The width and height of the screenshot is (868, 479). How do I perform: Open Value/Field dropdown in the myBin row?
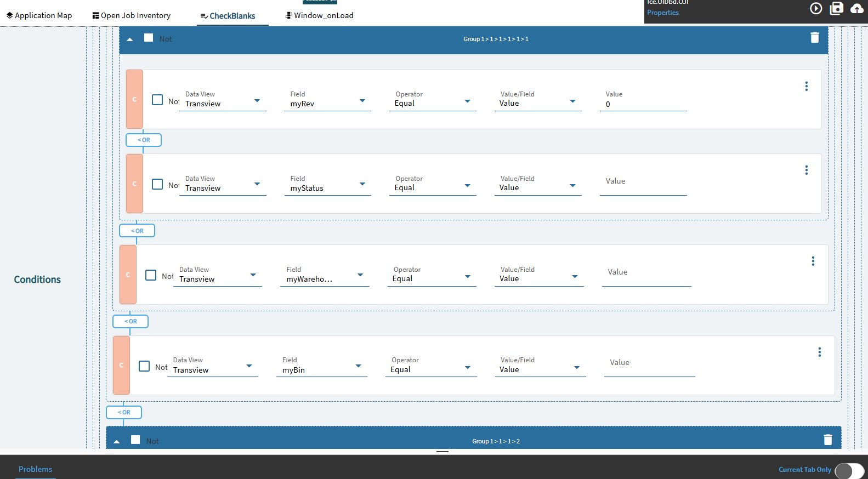(540, 366)
